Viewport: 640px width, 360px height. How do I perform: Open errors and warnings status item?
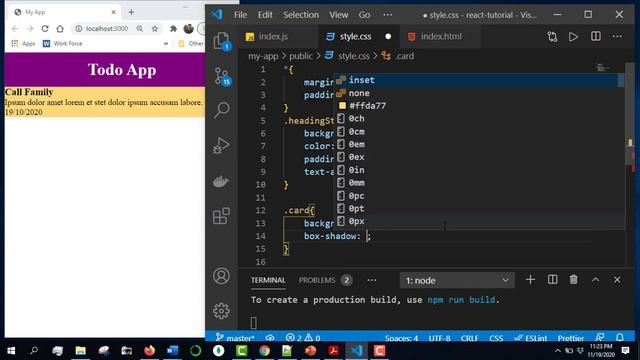pos(303,338)
